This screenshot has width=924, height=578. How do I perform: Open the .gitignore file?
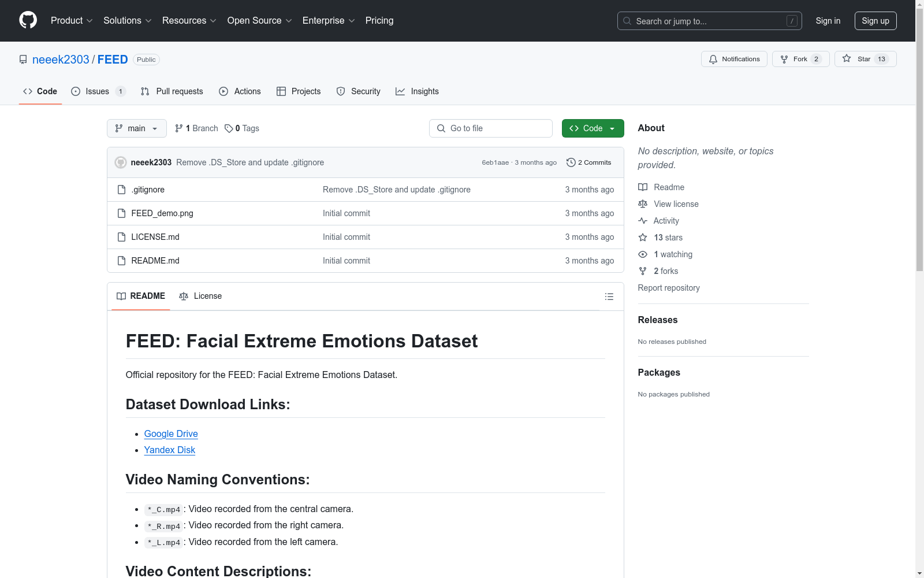148,190
